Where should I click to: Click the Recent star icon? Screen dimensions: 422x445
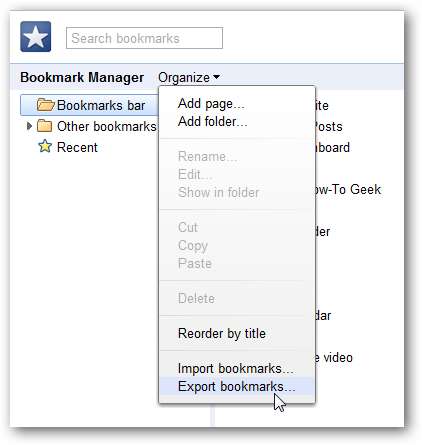[x=45, y=146]
